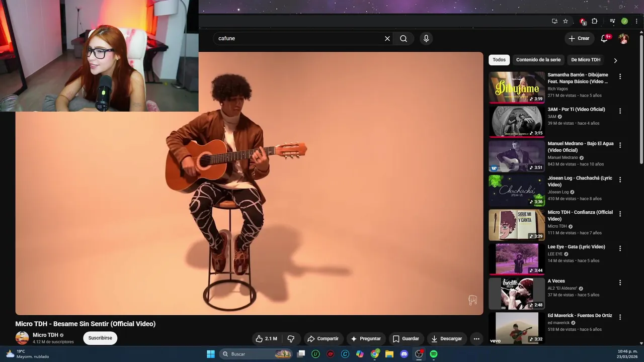Toggle Suscribirse to Micro TDH channel
The height and width of the screenshot is (362, 644).
(100, 338)
